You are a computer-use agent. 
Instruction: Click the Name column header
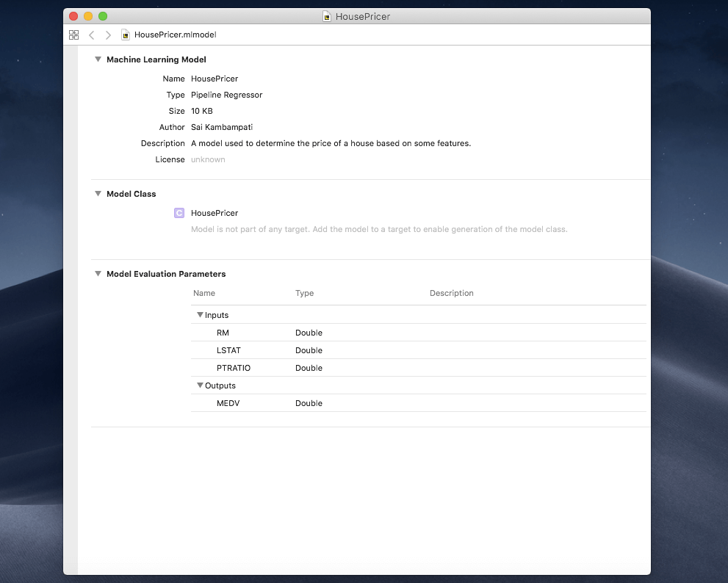(x=204, y=293)
